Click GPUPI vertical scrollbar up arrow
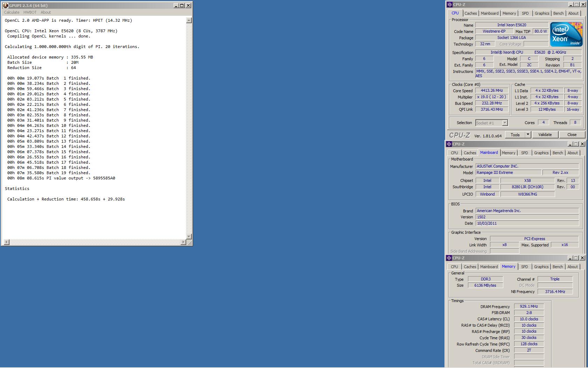588x368 pixels. click(x=189, y=20)
